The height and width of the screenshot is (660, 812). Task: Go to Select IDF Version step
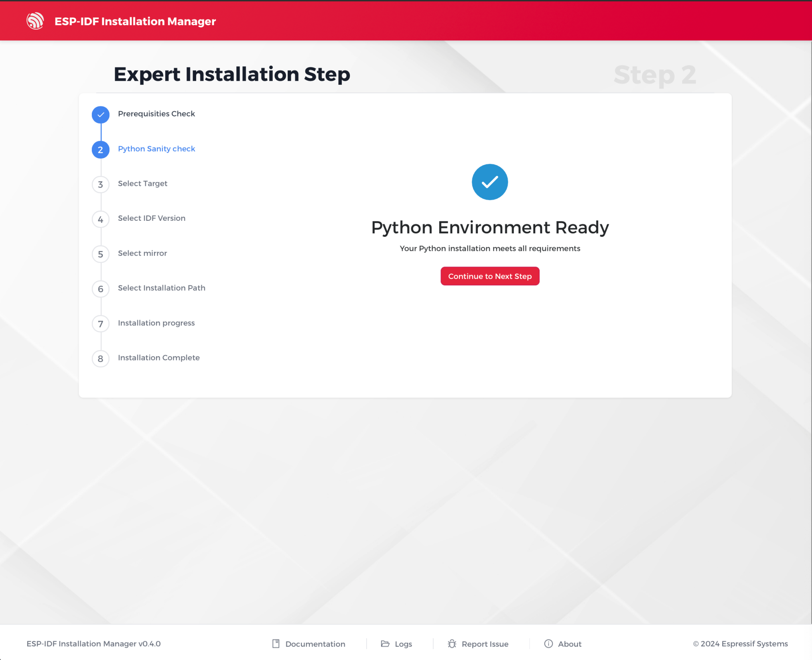click(151, 218)
